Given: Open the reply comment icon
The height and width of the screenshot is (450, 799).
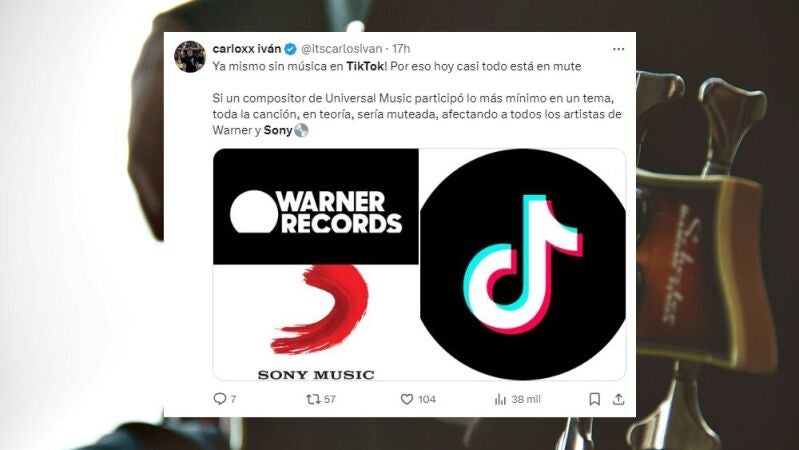Looking at the screenshot, I should click(x=220, y=399).
